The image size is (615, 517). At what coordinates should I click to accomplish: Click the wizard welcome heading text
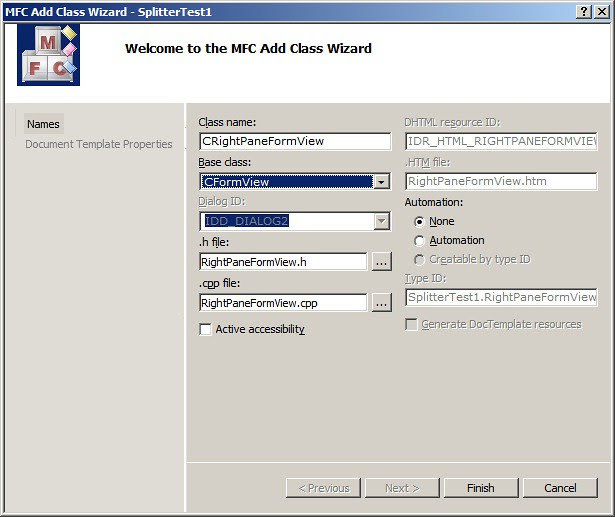[248, 48]
